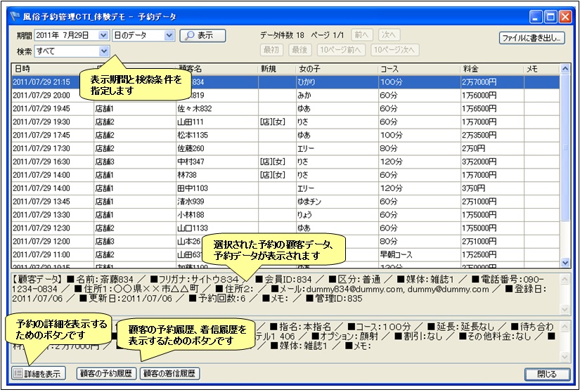Open the 期間 date dropdown
The image size is (580, 392).
coord(104,35)
